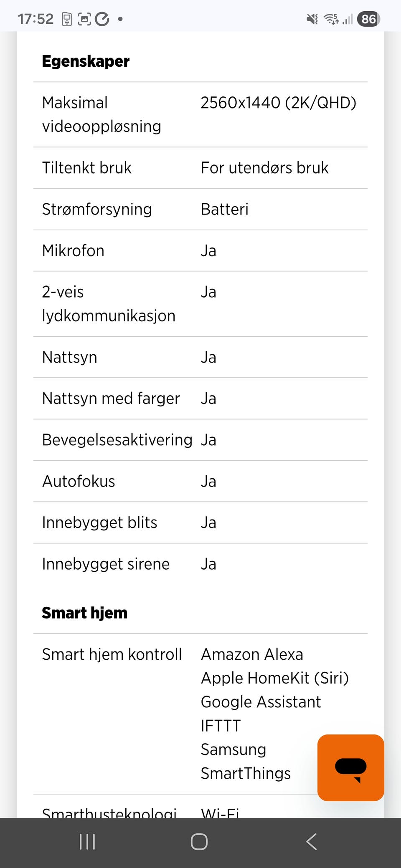The width and height of the screenshot is (401, 868).
Task: Tap "Amazon Alexa" in smart home list
Action: point(252,654)
